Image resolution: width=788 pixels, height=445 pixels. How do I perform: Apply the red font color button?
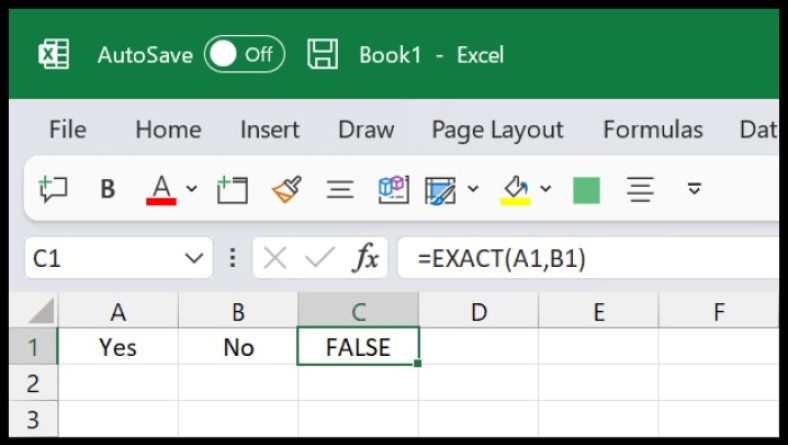(x=161, y=189)
